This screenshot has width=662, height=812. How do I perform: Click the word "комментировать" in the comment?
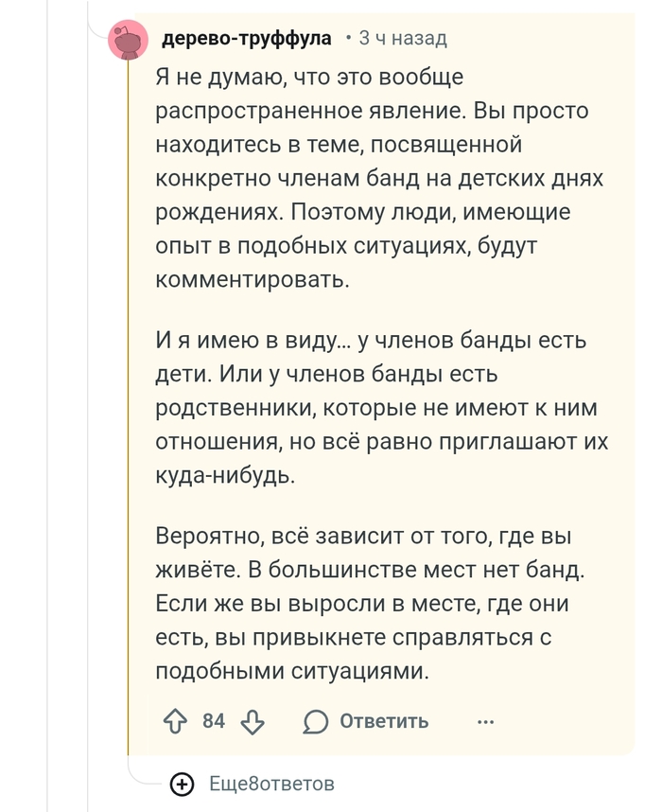[x=252, y=280]
